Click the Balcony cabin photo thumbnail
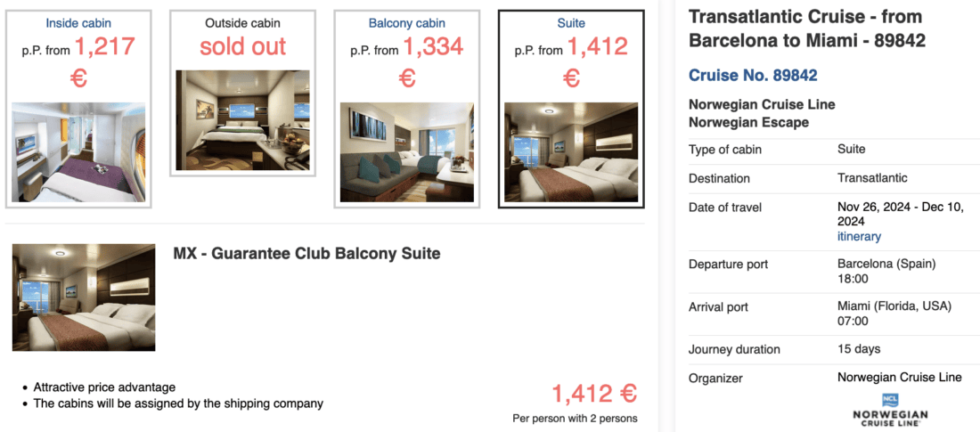The height and width of the screenshot is (432, 980). [x=406, y=151]
